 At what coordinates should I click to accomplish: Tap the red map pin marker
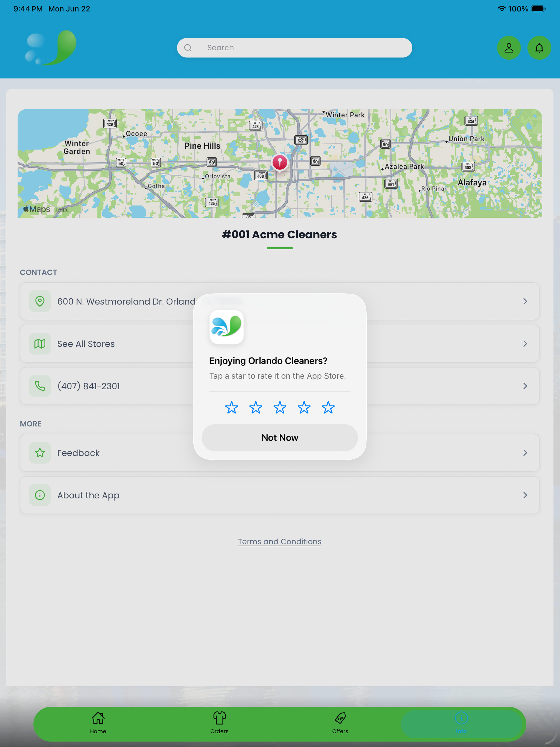pyautogui.click(x=280, y=163)
